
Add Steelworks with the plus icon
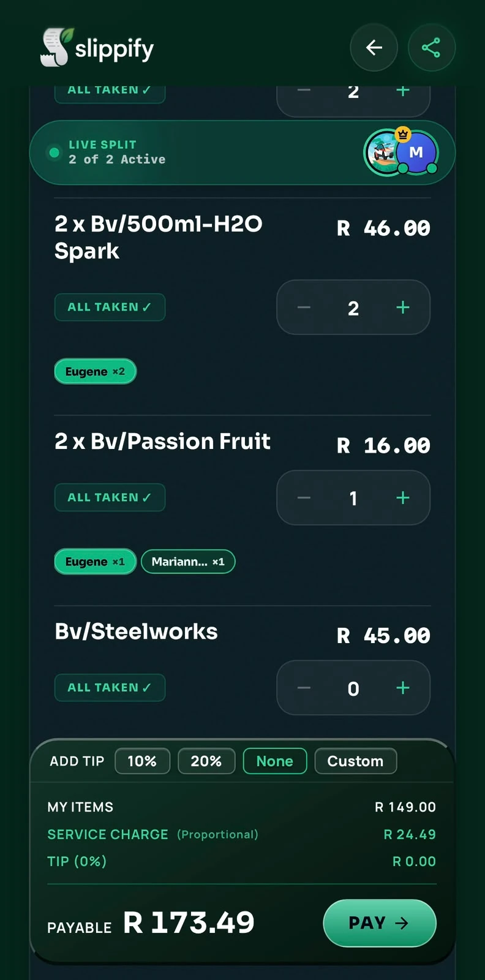402,688
